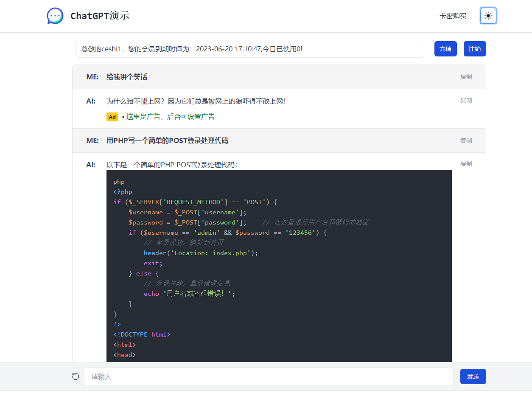Click inside the dark PHP code block
This screenshot has height=393, width=532.
279,263
